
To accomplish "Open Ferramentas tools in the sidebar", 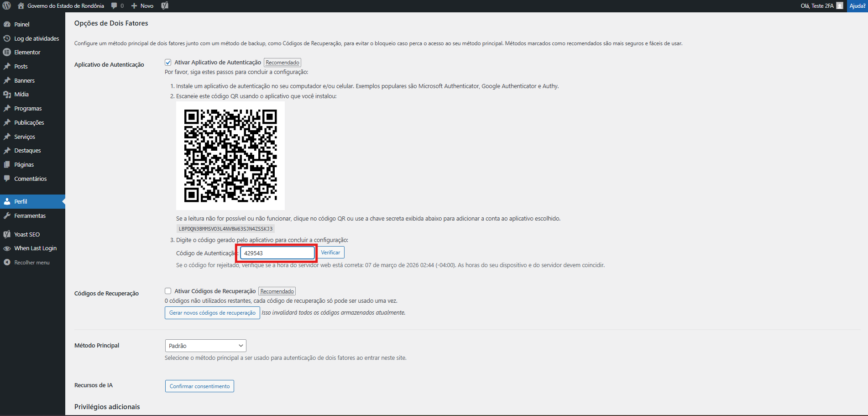I will coord(30,216).
